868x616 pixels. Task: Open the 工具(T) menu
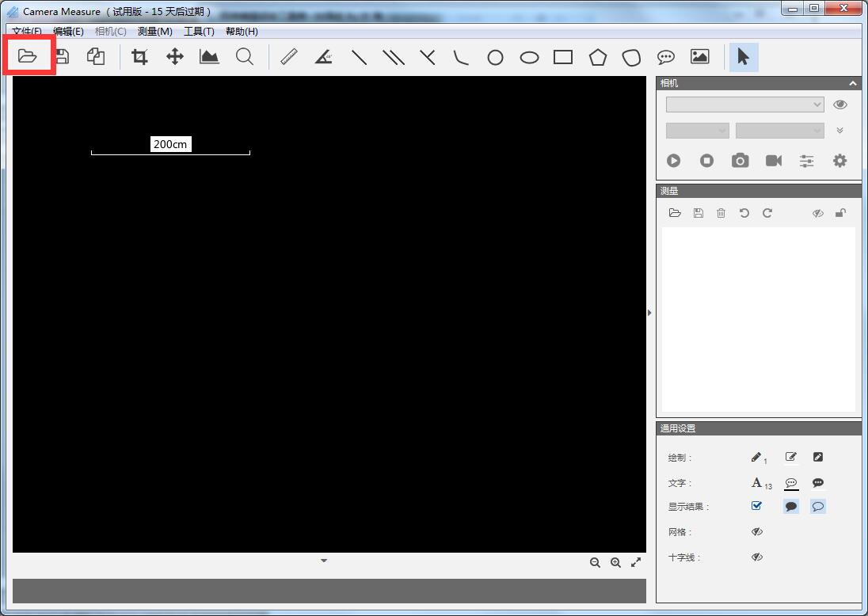pyautogui.click(x=199, y=32)
